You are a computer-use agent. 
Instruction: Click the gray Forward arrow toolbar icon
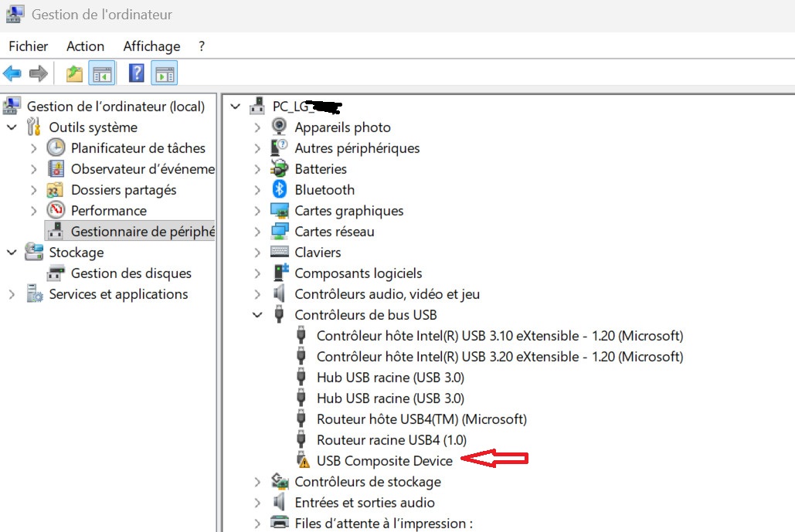[x=39, y=74]
